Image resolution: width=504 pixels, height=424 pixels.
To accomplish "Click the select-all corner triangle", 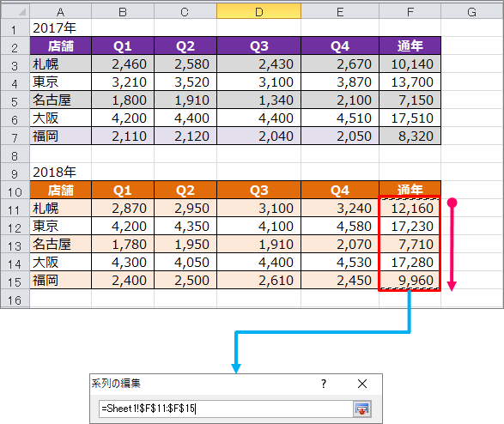I will (x=21, y=13).
